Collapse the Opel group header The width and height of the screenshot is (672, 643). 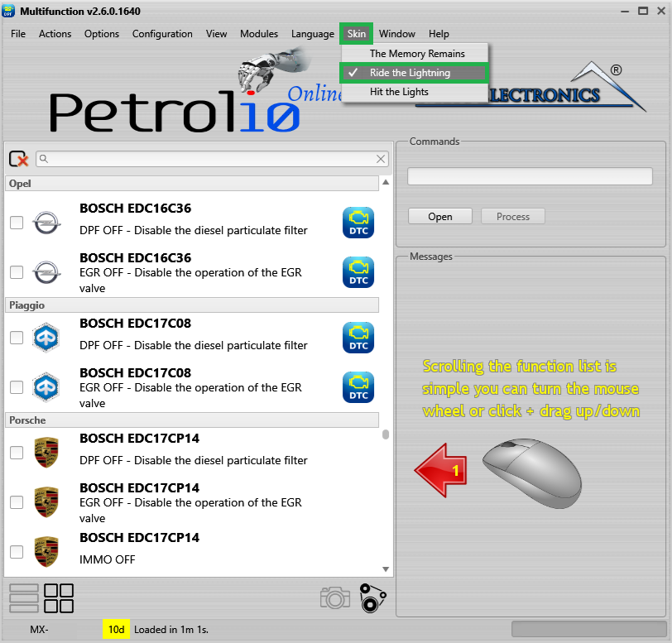(192, 184)
